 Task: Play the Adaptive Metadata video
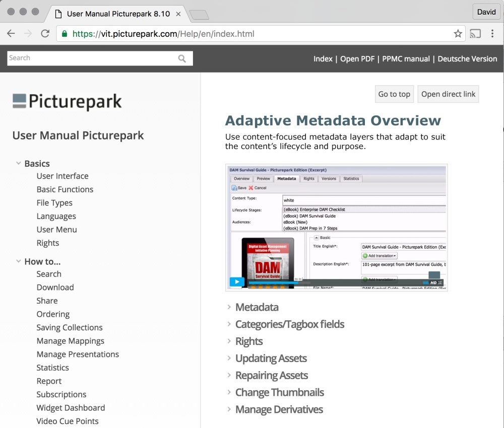click(237, 282)
